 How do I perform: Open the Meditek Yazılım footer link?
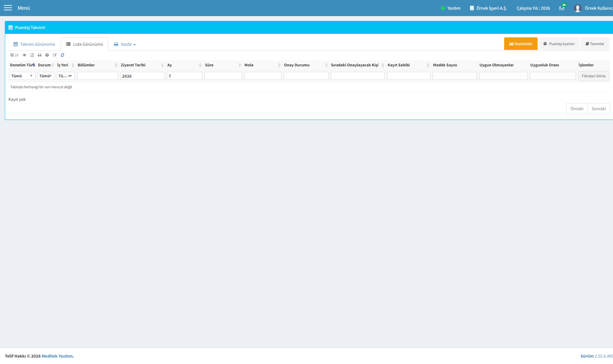57,356
